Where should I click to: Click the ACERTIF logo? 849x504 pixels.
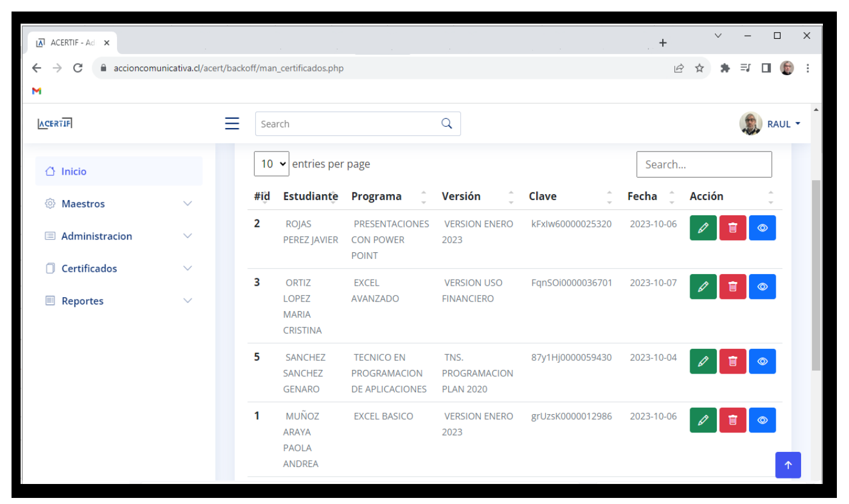coord(55,123)
